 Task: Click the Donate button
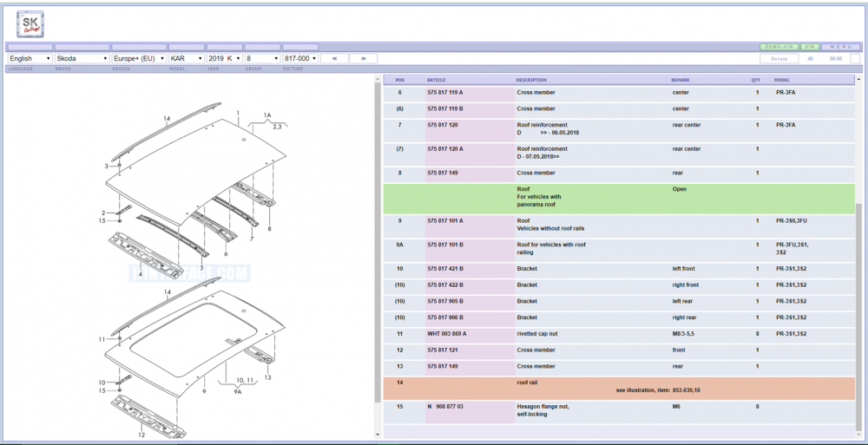[779, 58]
